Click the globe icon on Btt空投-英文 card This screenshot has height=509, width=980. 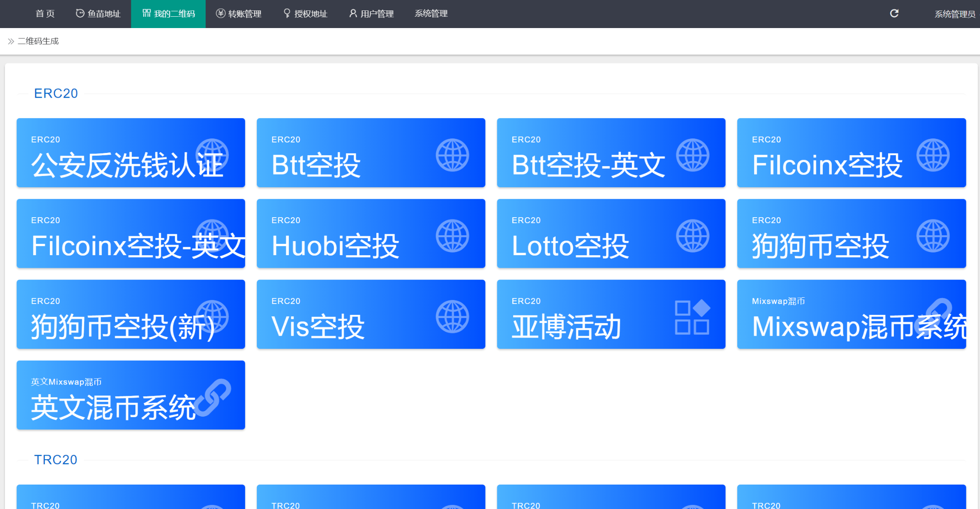(692, 155)
